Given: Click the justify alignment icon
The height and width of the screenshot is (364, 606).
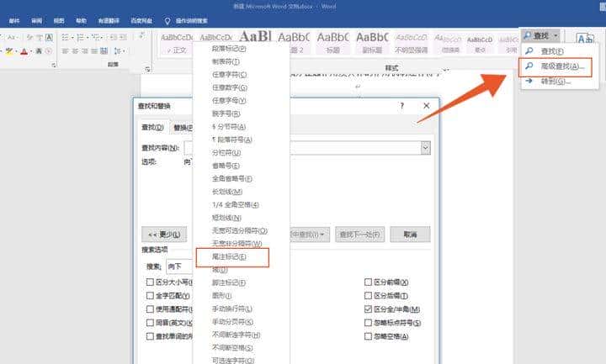Looking at the screenshot, I should [x=94, y=51].
